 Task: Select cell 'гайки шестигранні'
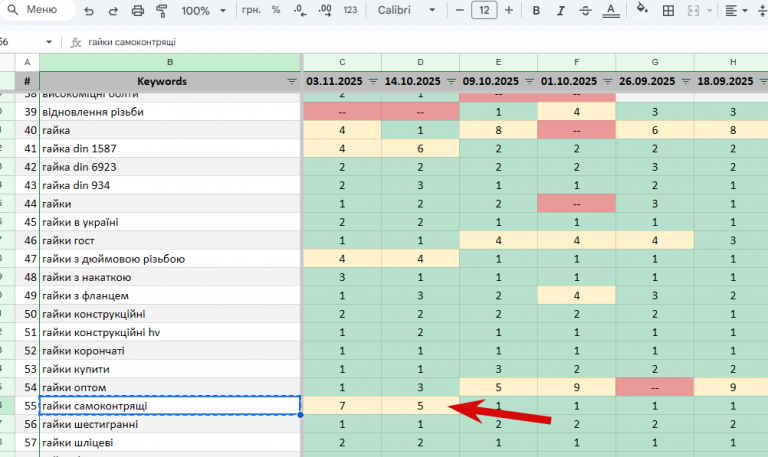pos(170,424)
